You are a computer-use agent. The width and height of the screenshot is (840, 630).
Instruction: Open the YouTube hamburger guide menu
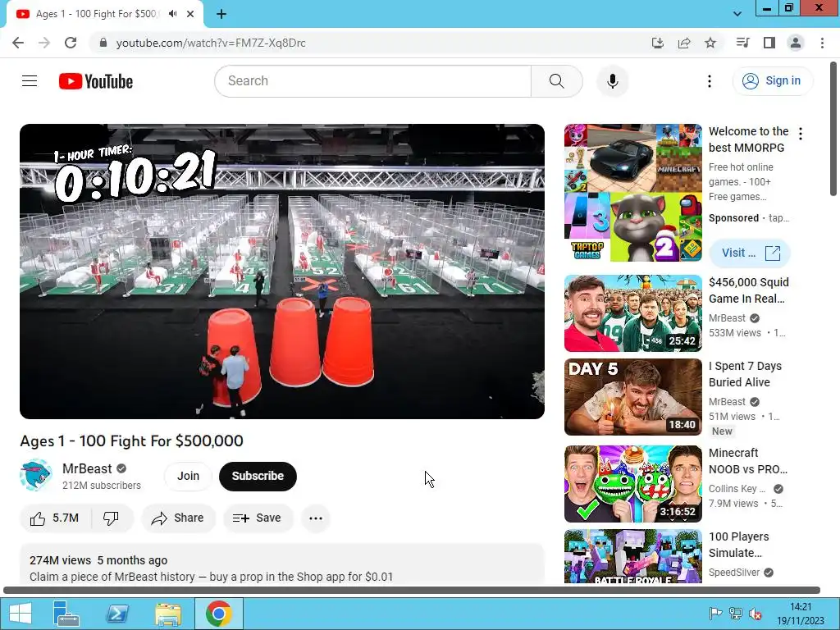pos(30,81)
